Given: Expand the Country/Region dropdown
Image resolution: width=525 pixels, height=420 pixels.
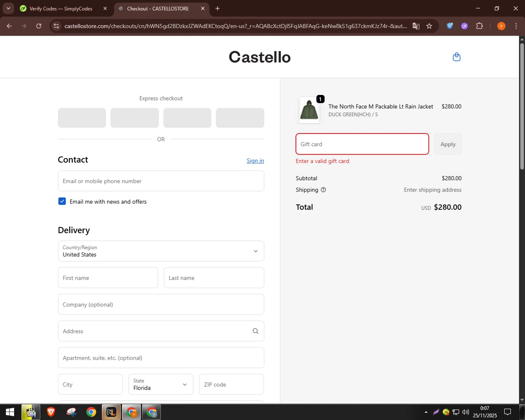Looking at the screenshot, I should (161, 251).
